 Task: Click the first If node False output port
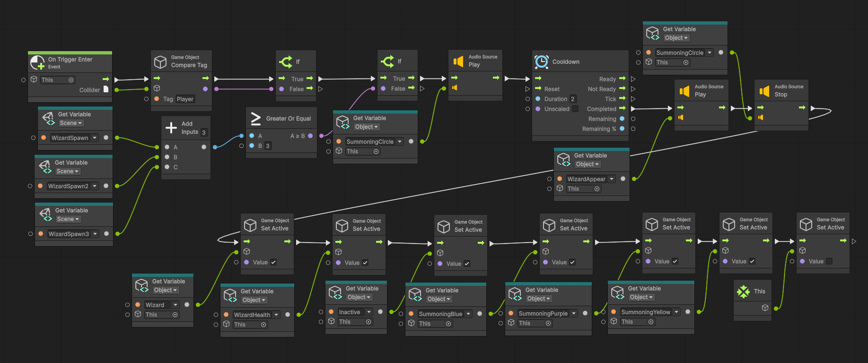[320, 89]
